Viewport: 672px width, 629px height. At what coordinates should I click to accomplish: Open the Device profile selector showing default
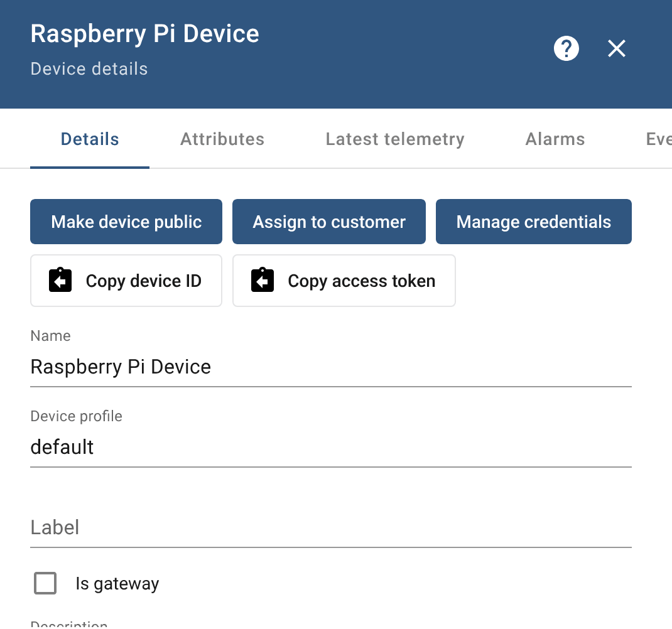(x=330, y=447)
